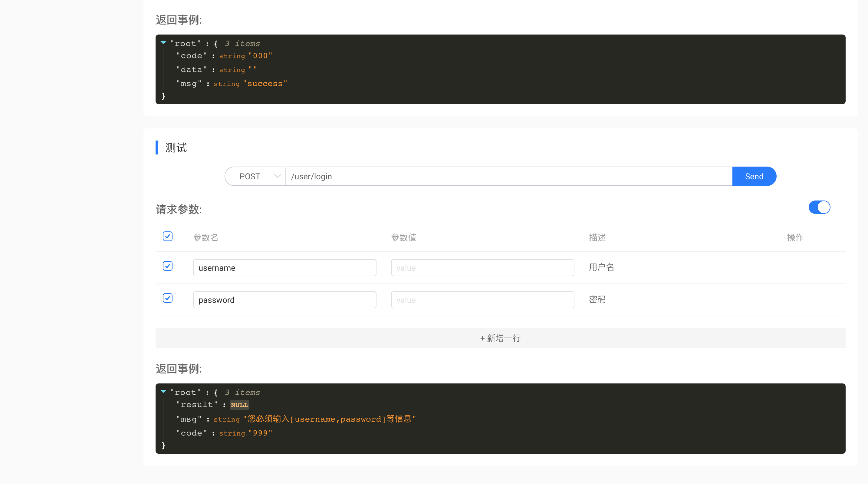This screenshot has height=484, width=868.
Task: Click the "000" code value
Action: [260, 56]
